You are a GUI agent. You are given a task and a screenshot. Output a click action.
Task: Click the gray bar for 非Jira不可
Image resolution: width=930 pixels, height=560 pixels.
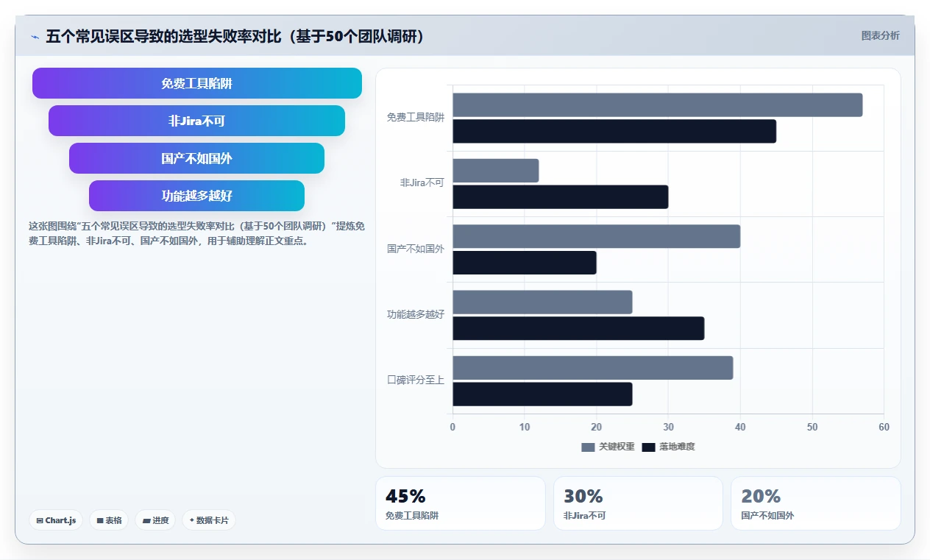pos(495,171)
